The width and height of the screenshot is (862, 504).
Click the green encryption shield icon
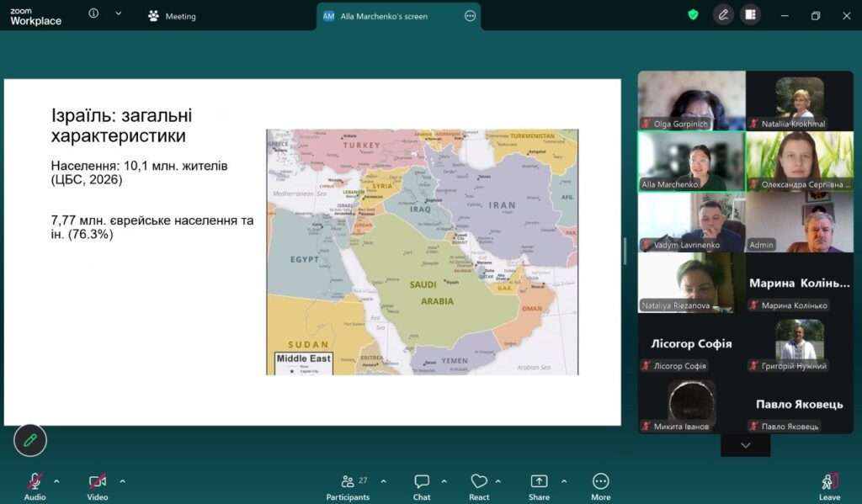tap(693, 15)
